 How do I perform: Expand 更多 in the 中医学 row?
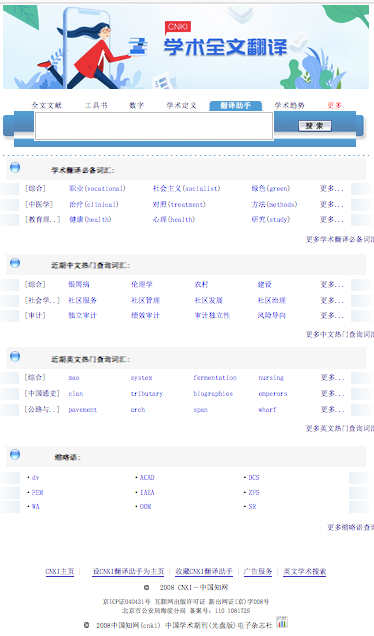click(x=332, y=204)
